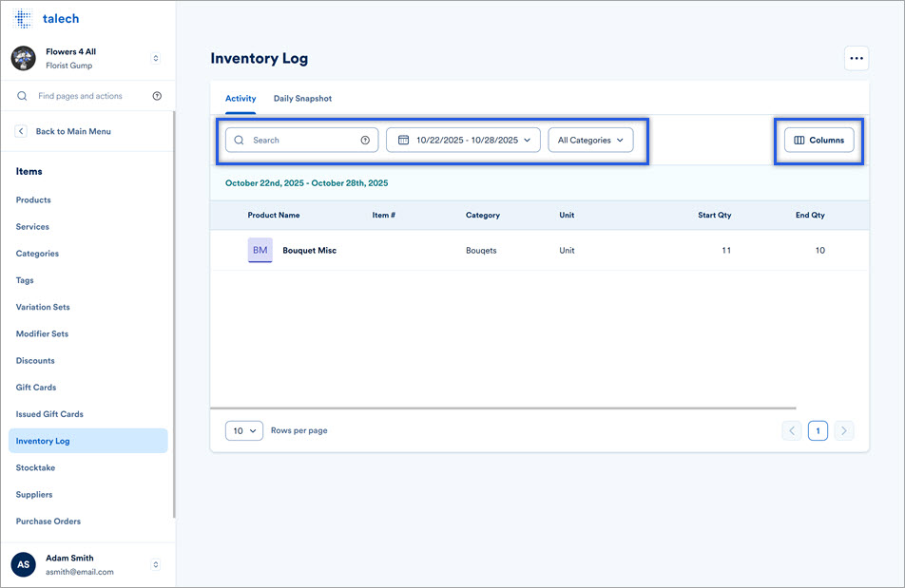Open the three-dot more options menu
Screen dimensions: 905x588
pyautogui.click(x=857, y=58)
